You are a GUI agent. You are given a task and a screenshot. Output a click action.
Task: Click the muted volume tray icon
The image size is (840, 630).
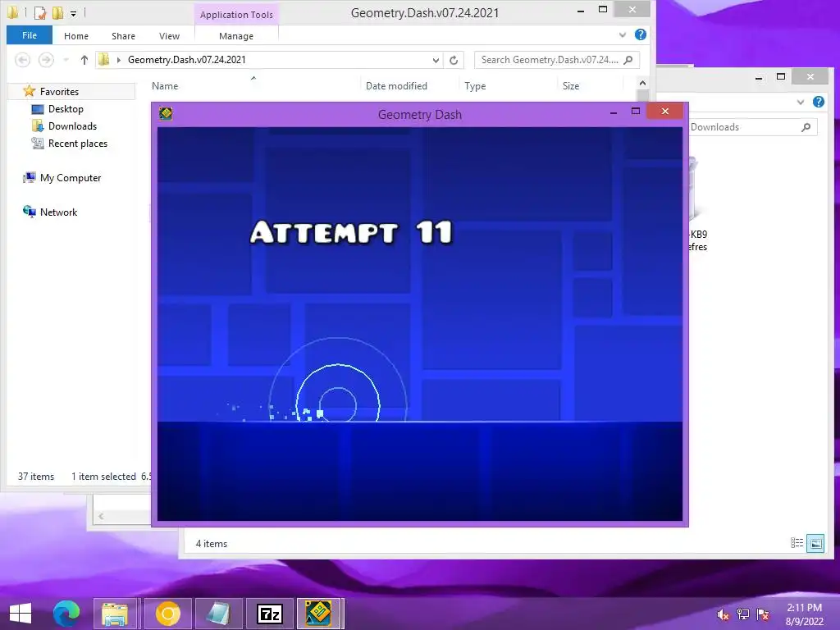pyautogui.click(x=724, y=614)
